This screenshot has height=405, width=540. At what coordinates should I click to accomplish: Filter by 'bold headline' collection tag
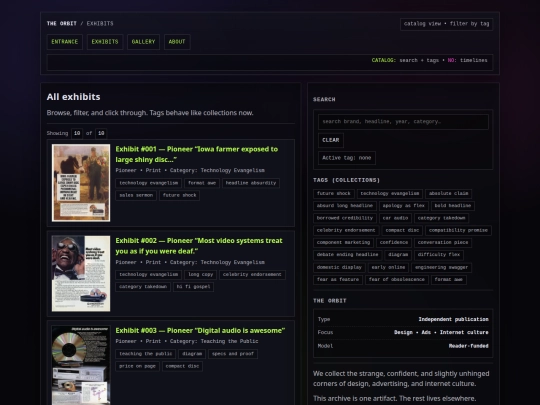point(453,206)
